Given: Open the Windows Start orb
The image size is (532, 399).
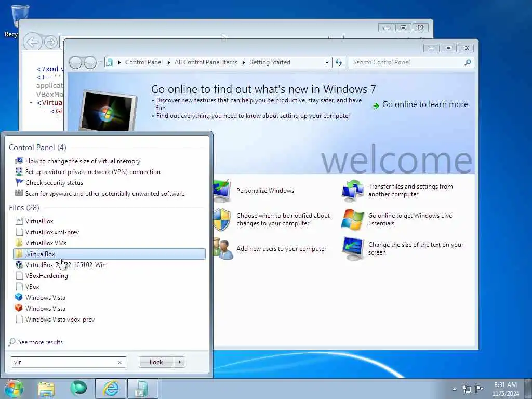Looking at the screenshot, I should (x=14, y=389).
